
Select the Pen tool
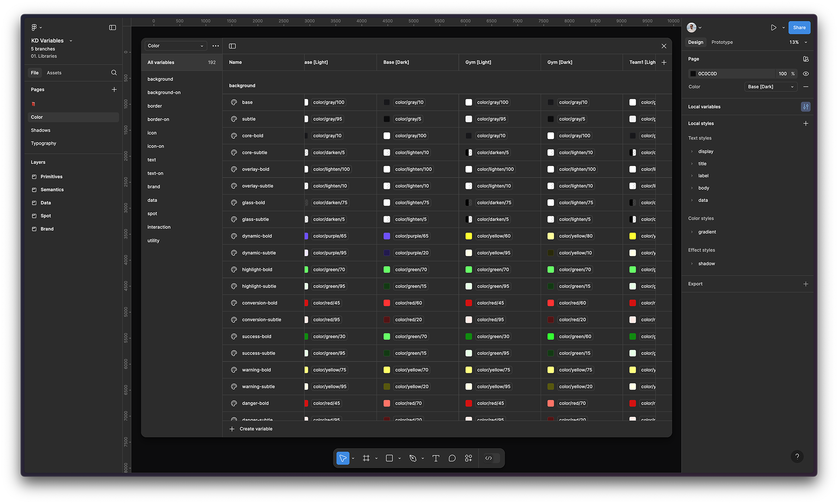[413, 458]
